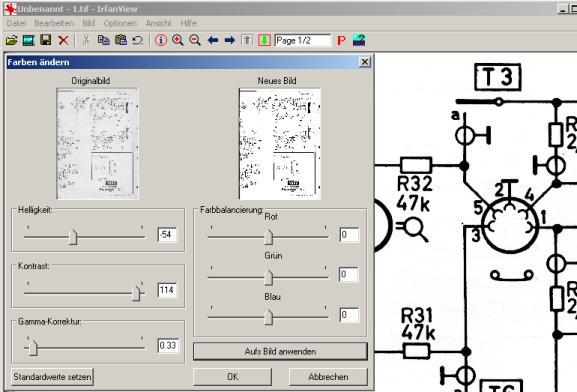Click the upper R32 47k resistor label
The height and width of the screenshot is (392, 577).
[x=414, y=194]
